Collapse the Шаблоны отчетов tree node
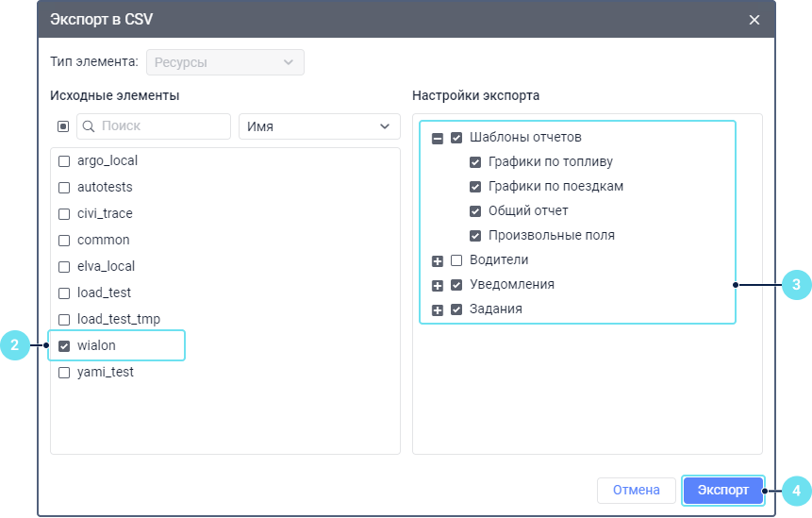 [x=438, y=138]
